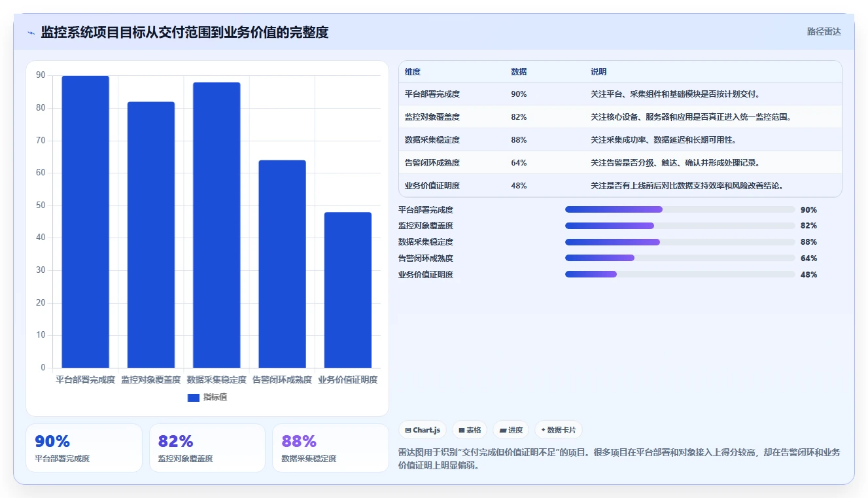The height and width of the screenshot is (498, 868).
Task: Click the 数据卡片 tag chip
Action: click(x=558, y=430)
